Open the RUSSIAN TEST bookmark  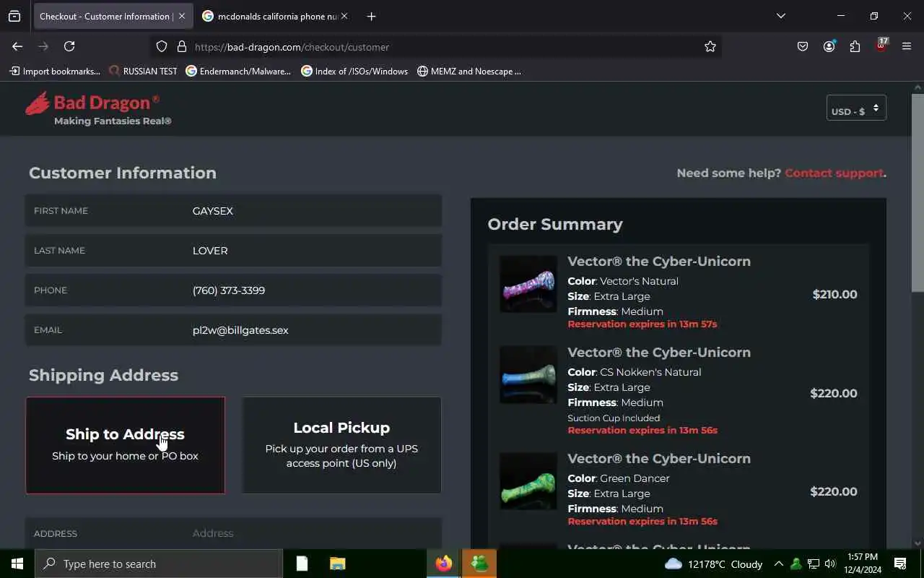coord(143,71)
